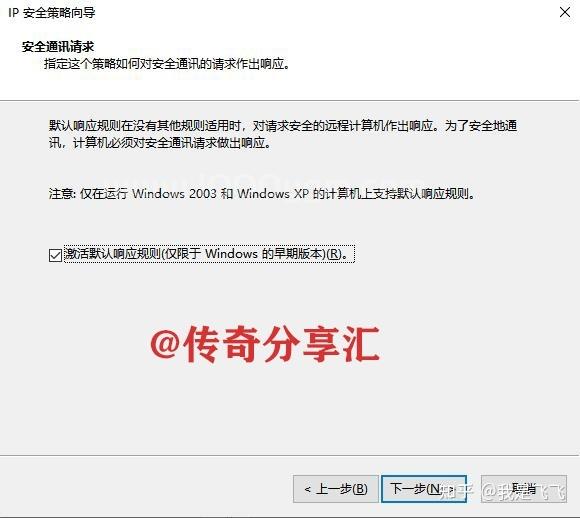
Task: Click the @我是飞飞 watermark text
Action: click(523, 491)
